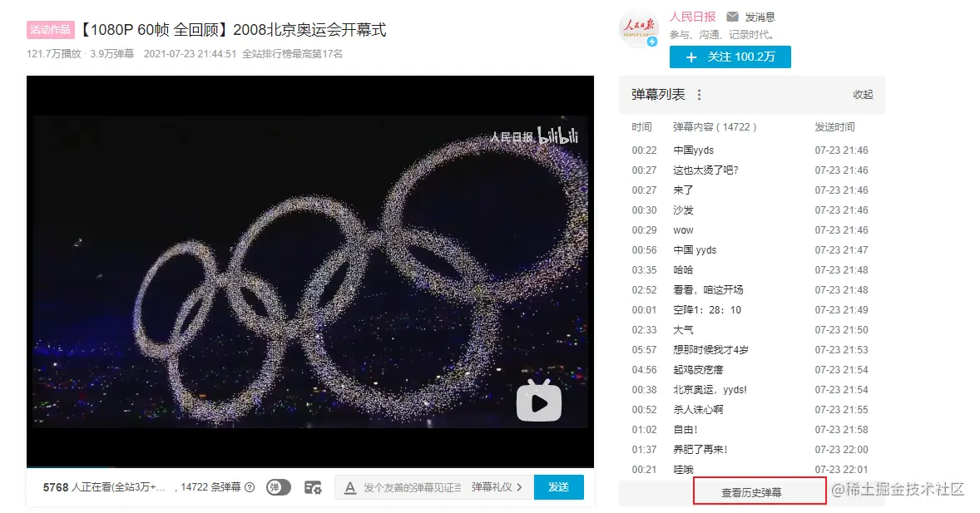The image size is (980, 513).
Task: Select danmaku row 中国 yyds at 00:56
Action: (x=752, y=250)
